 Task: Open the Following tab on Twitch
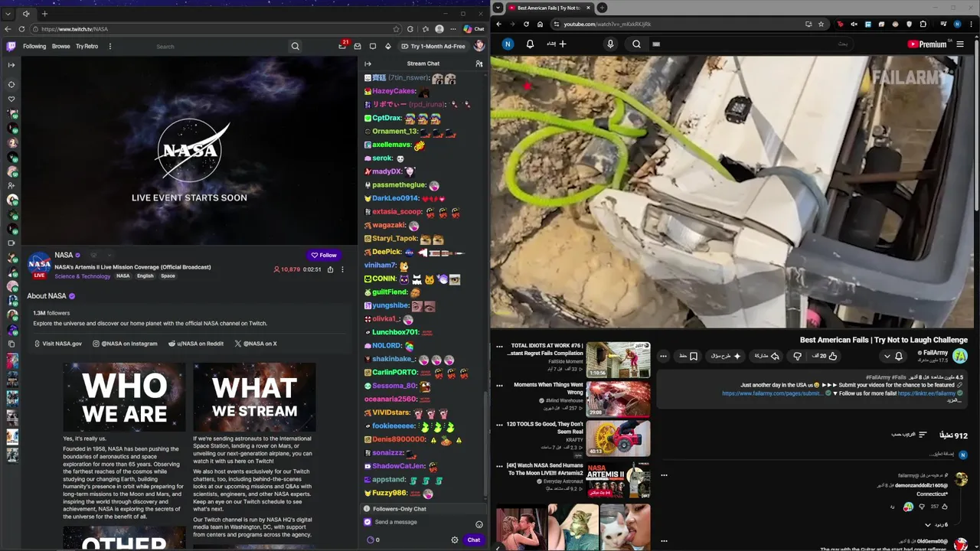click(34, 47)
